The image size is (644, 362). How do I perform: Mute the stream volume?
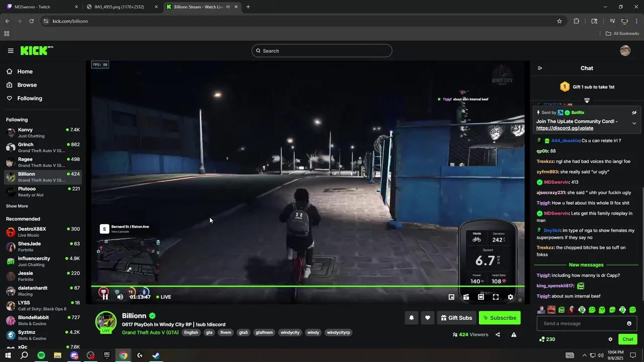point(120,297)
